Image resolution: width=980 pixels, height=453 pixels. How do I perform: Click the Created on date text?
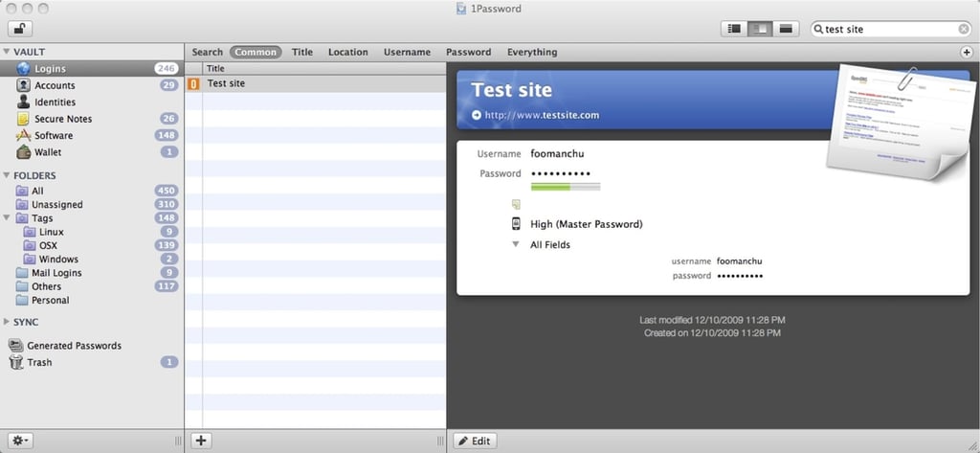[712, 333]
